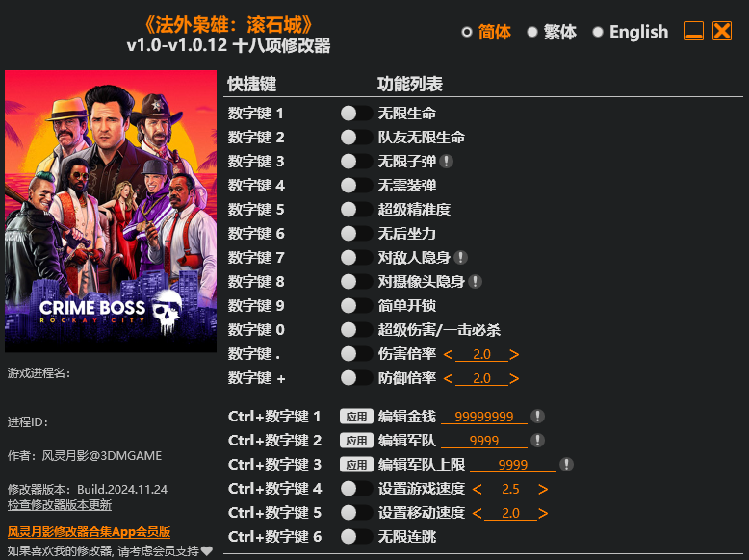The image size is (749, 560).
Task: Toggle 对敌人隐身 switch
Action: click(356, 258)
